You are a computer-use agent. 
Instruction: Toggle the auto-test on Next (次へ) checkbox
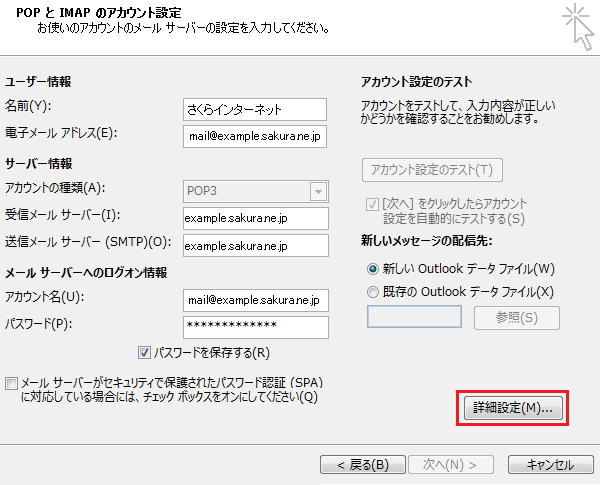373,203
